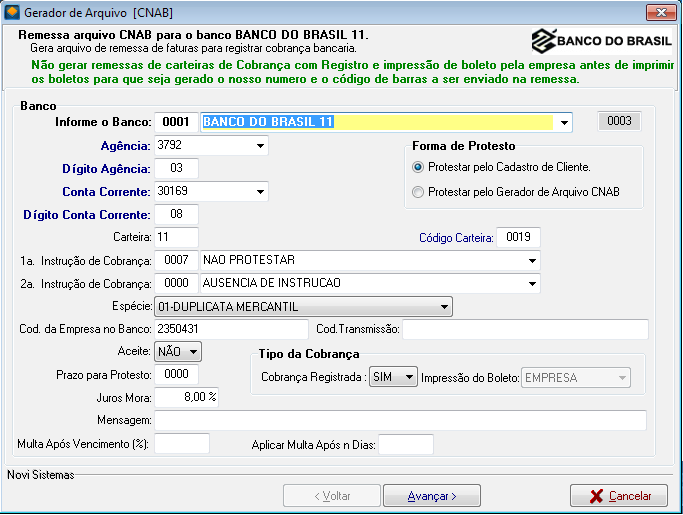Click the Dígito Agência field

(176, 168)
